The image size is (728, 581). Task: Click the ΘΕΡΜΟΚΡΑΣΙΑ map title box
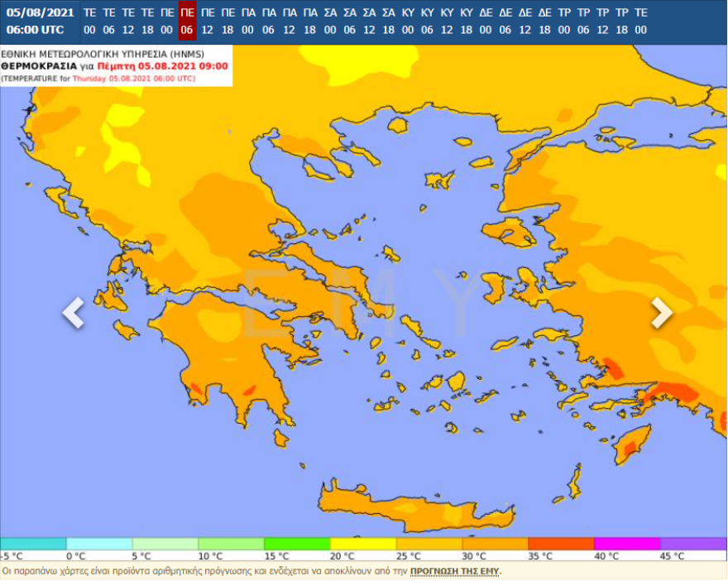click(116, 65)
